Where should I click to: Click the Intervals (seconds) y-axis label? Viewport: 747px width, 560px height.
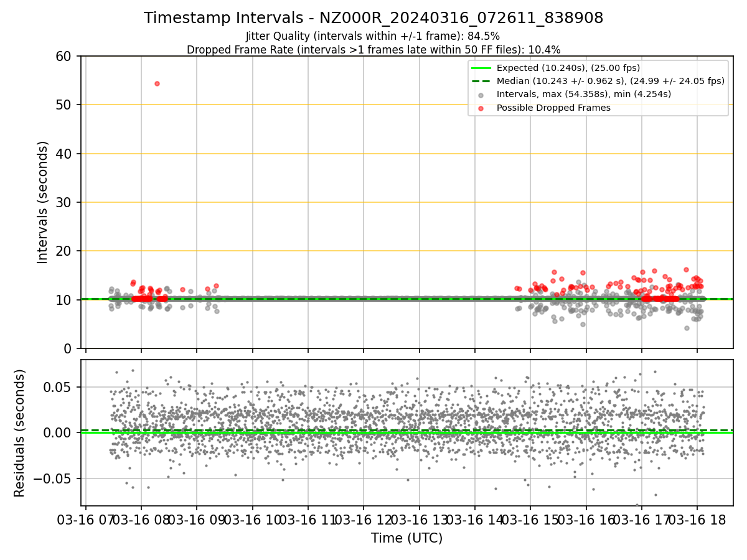point(42,202)
